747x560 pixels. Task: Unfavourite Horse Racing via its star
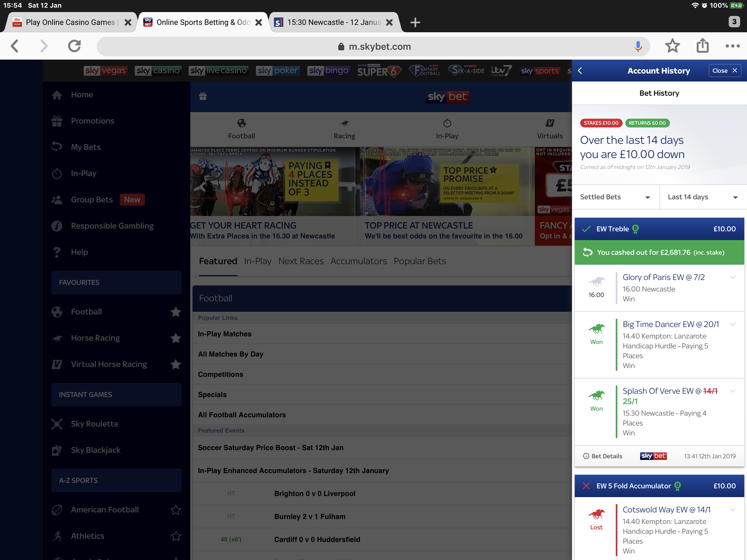click(176, 338)
